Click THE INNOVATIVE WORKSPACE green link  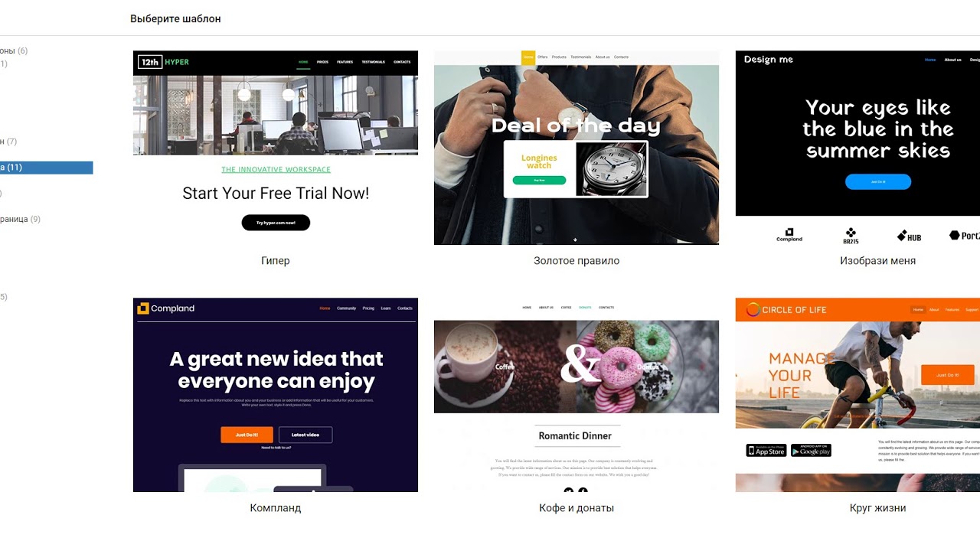click(276, 169)
